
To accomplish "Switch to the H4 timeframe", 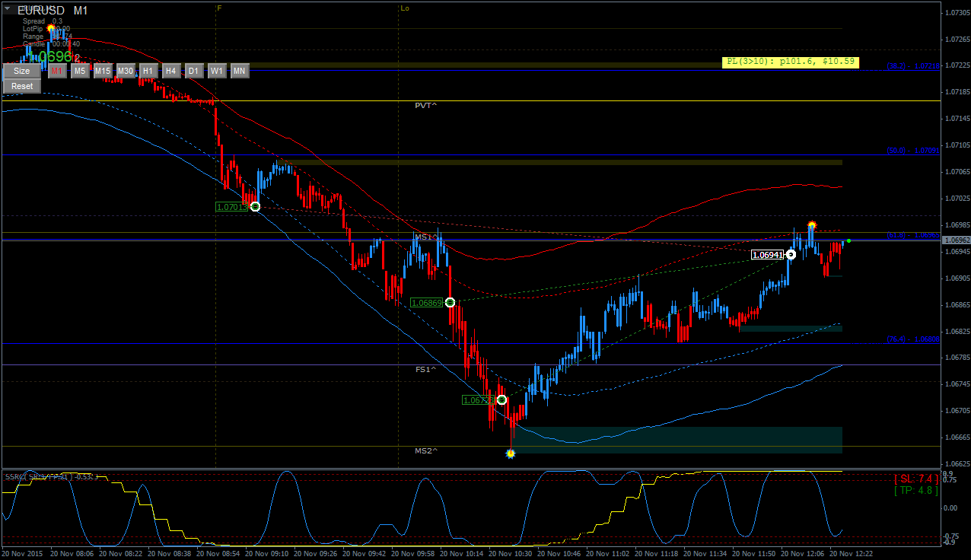I will 171,71.
